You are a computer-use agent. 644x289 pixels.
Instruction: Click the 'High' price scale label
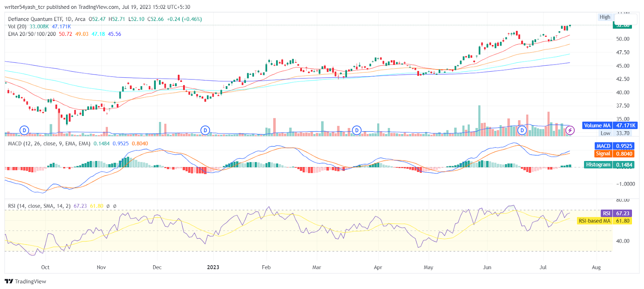605,17
